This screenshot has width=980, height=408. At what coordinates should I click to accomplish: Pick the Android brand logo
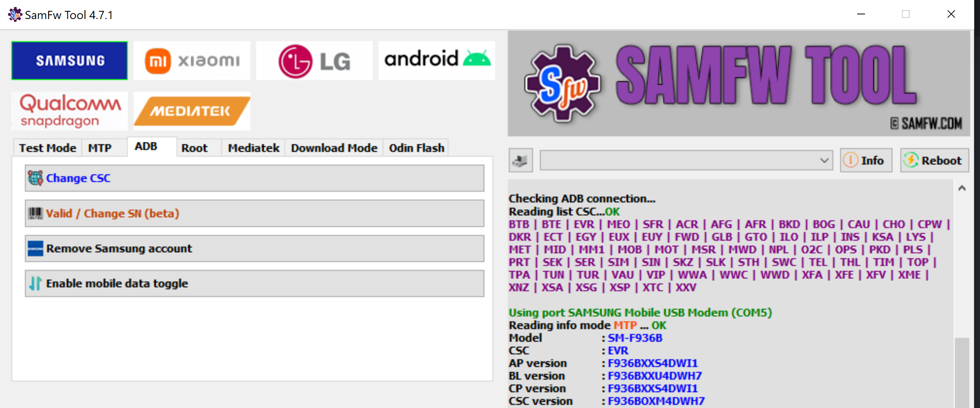click(436, 61)
